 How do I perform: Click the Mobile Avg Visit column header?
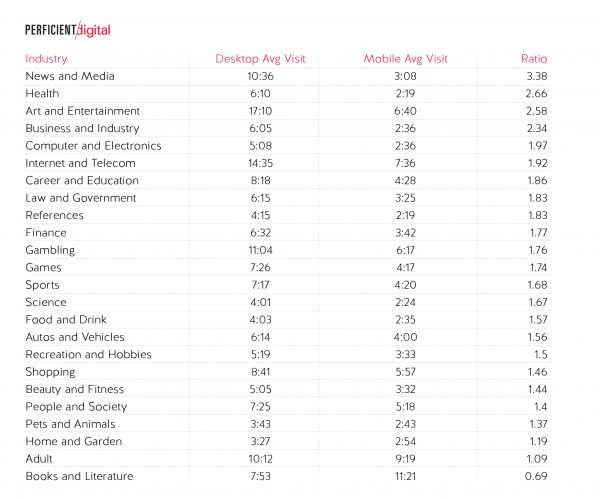405,58
